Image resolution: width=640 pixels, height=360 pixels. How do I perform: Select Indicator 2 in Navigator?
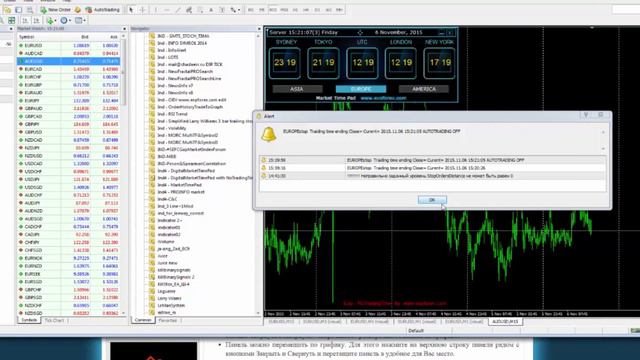169,220
